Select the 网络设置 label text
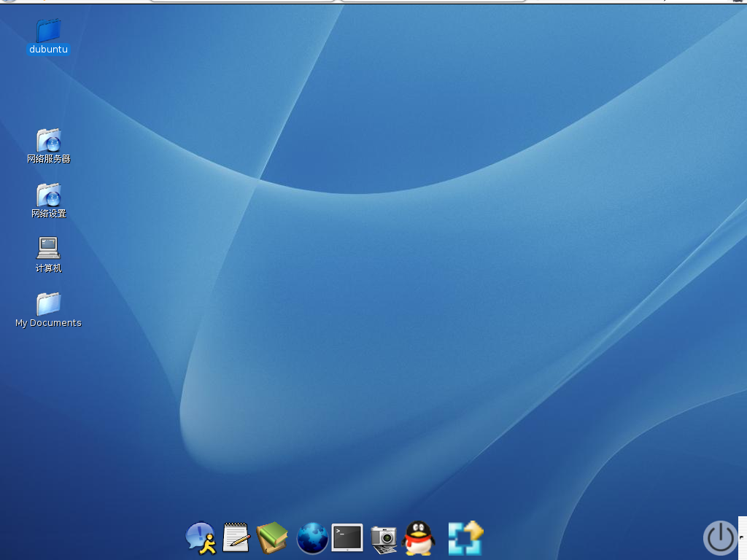The image size is (747, 560). pyautogui.click(x=49, y=214)
